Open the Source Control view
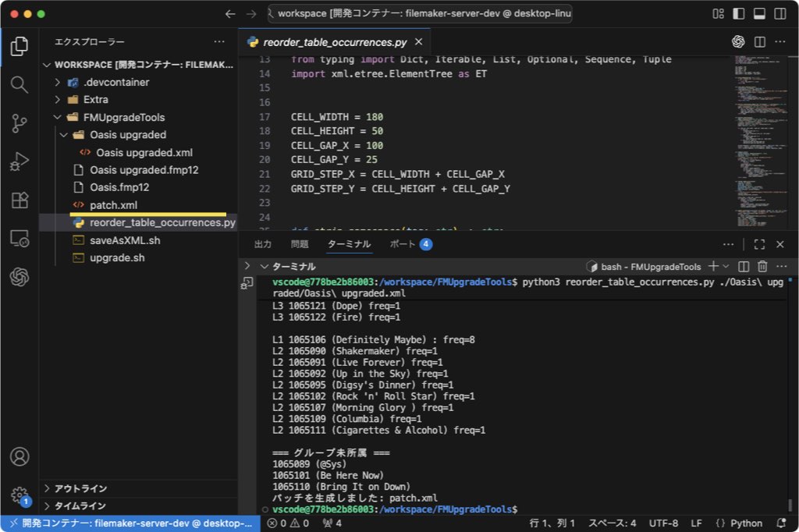This screenshot has width=799, height=532. point(20,123)
